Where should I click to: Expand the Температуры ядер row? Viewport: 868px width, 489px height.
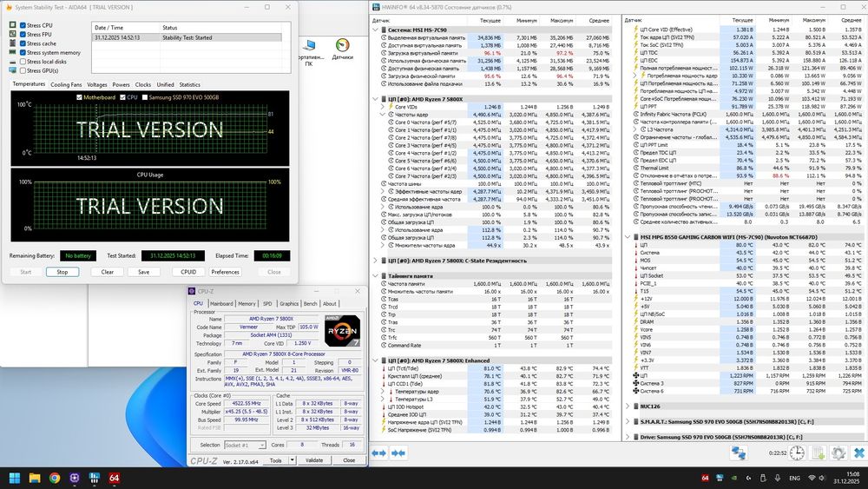(383, 392)
